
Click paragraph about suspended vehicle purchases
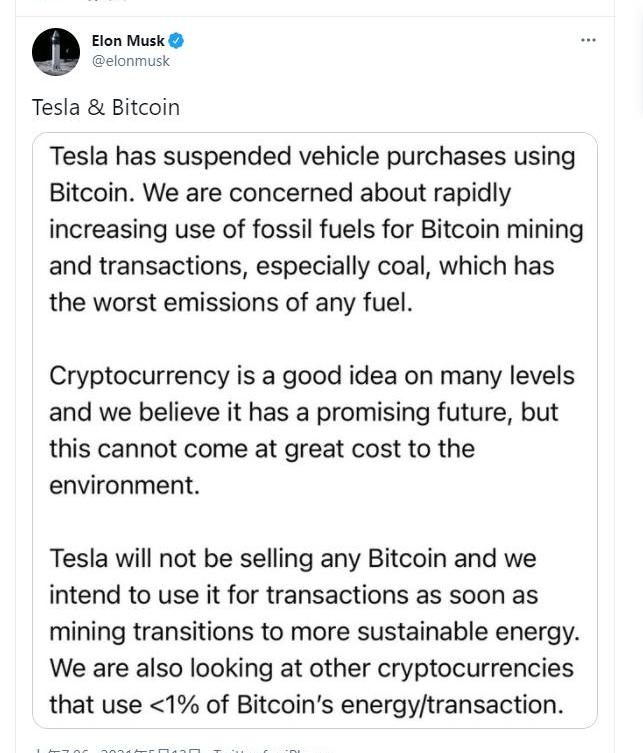pyautogui.click(x=316, y=229)
